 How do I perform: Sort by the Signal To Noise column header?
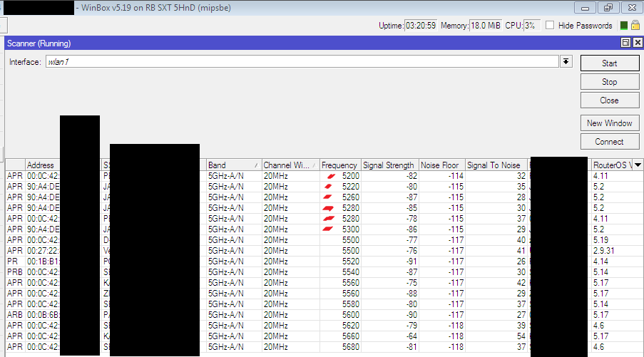(x=496, y=165)
